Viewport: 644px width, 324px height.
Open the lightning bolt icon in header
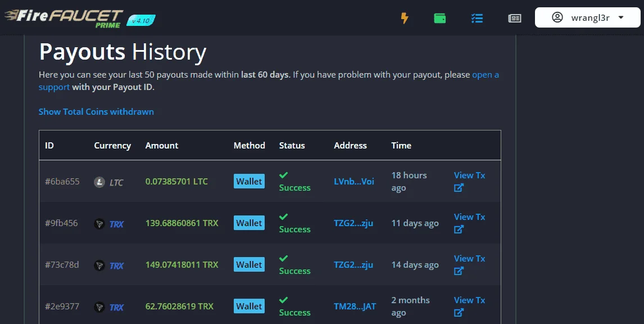[405, 18]
